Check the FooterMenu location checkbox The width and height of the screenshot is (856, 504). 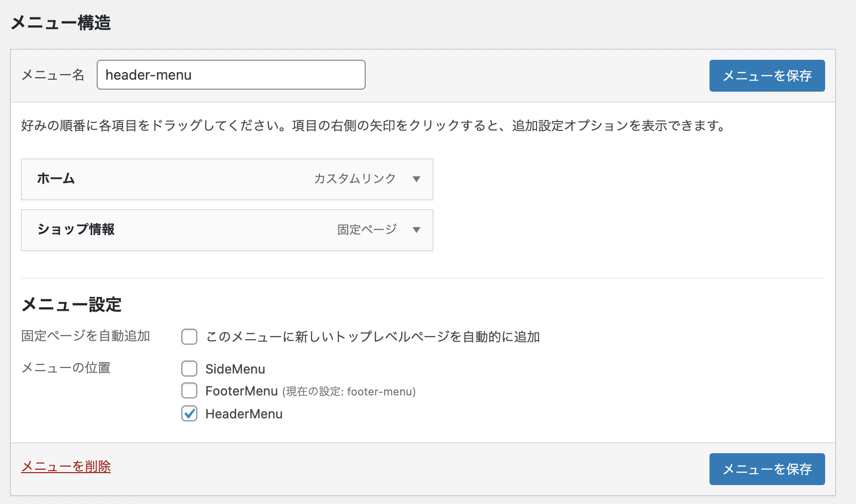(x=189, y=390)
